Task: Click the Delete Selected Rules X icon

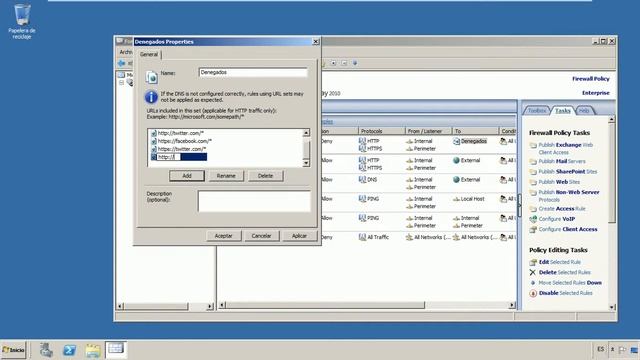Action: coord(533,272)
